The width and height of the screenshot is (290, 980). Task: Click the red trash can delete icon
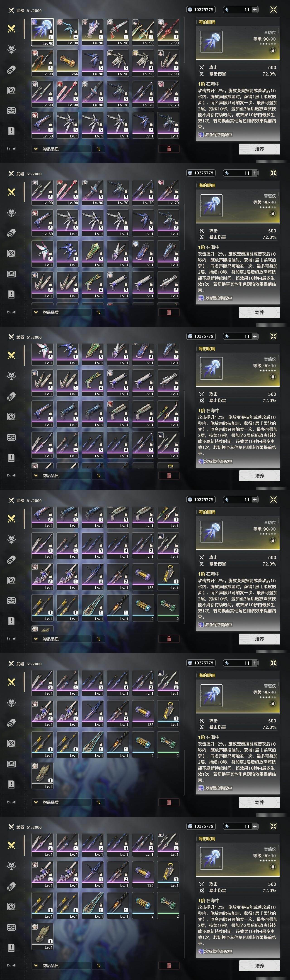pyautogui.click(x=169, y=149)
